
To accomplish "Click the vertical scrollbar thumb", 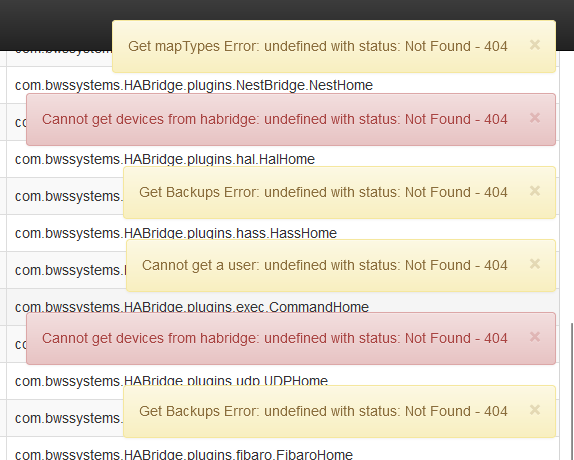I will point(572,391).
